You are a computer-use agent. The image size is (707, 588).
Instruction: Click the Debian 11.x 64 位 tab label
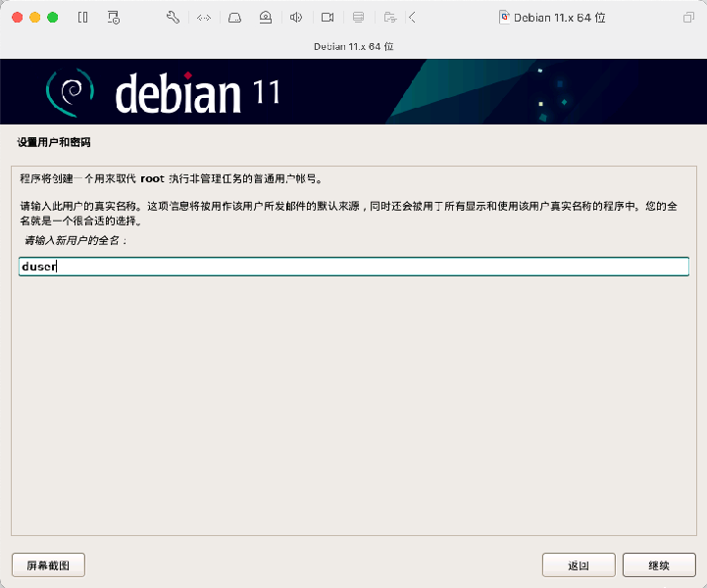click(x=353, y=46)
